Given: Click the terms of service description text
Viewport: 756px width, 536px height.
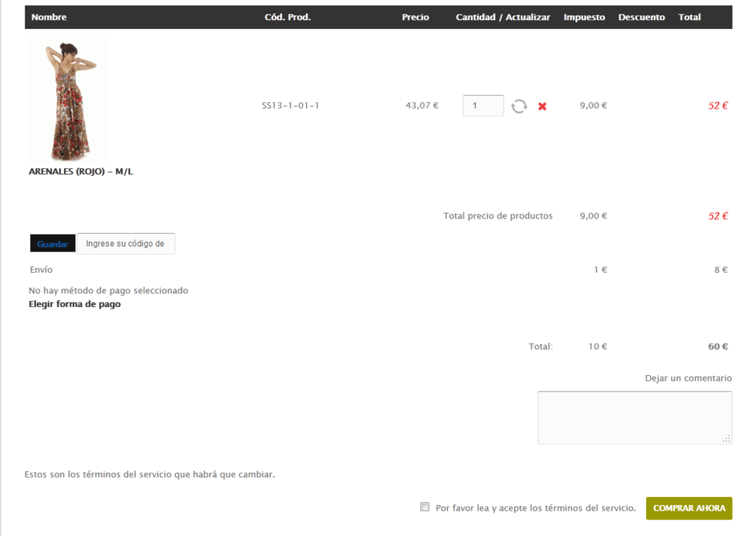Looking at the screenshot, I should pyautogui.click(x=149, y=474).
